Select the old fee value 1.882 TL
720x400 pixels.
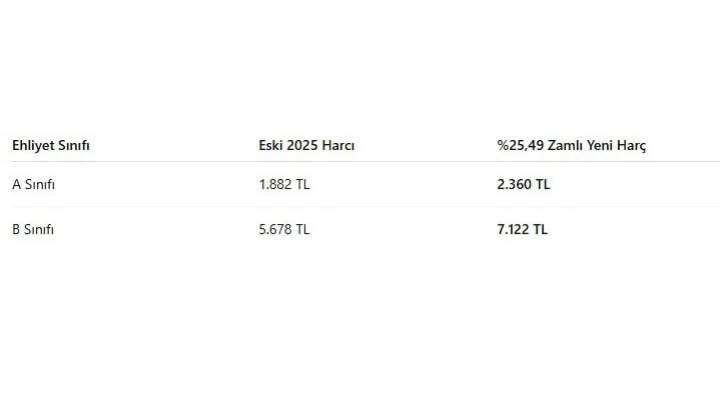284,184
